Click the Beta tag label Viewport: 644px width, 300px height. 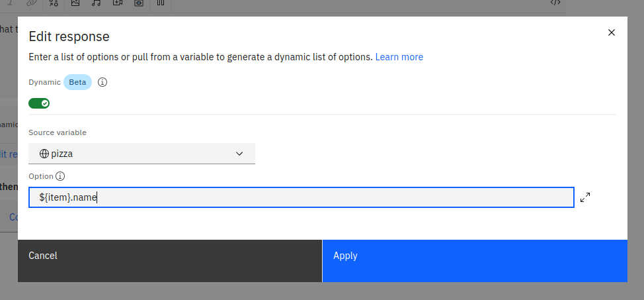[77, 83]
